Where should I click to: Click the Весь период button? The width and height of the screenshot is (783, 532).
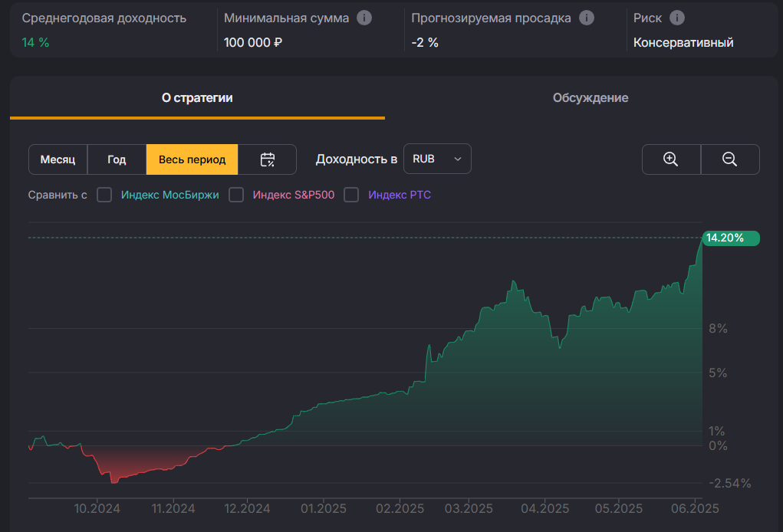(x=192, y=159)
